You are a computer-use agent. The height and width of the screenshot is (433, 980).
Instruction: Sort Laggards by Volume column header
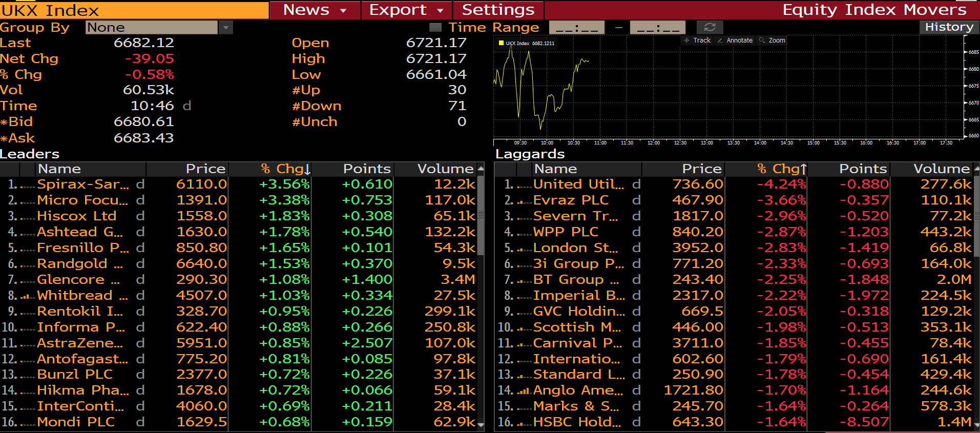941,169
